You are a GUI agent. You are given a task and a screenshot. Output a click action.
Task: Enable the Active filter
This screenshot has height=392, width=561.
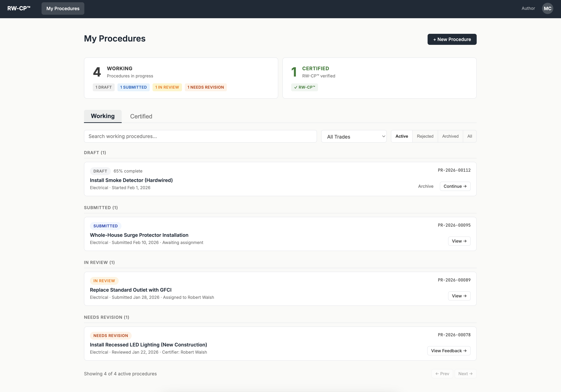(x=402, y=136)
